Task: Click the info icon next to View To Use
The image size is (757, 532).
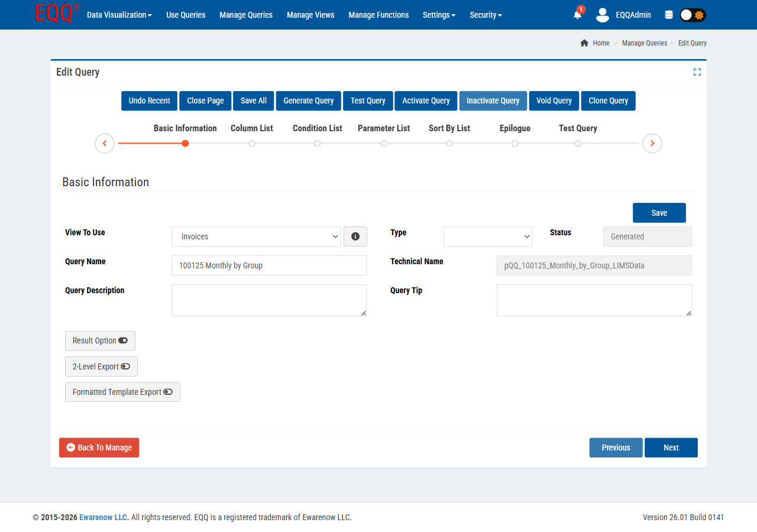Action: click(x=355, y=236)
